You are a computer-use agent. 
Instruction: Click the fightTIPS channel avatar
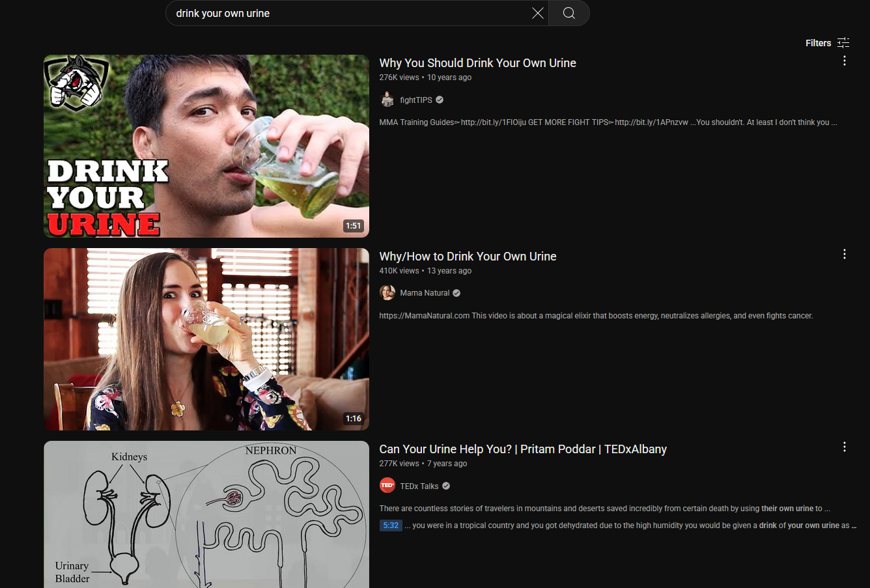[x=387, y=100]
